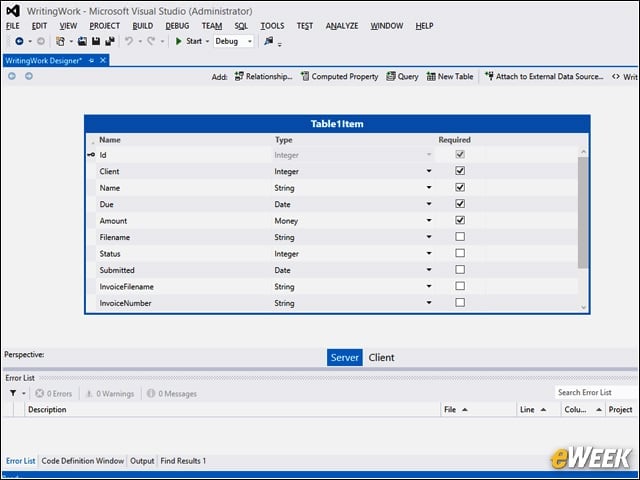The height and width of the screenshot is (480, 640).
Task: Click the Search Error List field
Action: (x=596, y=392)
